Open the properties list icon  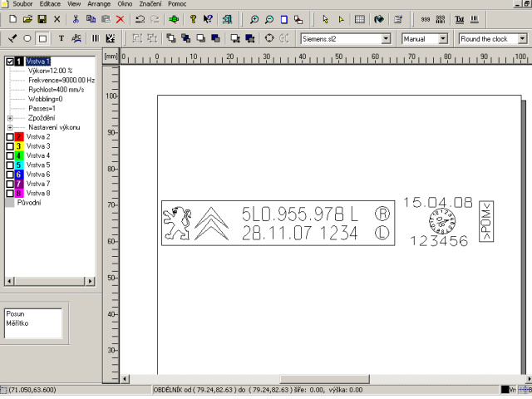398,19
